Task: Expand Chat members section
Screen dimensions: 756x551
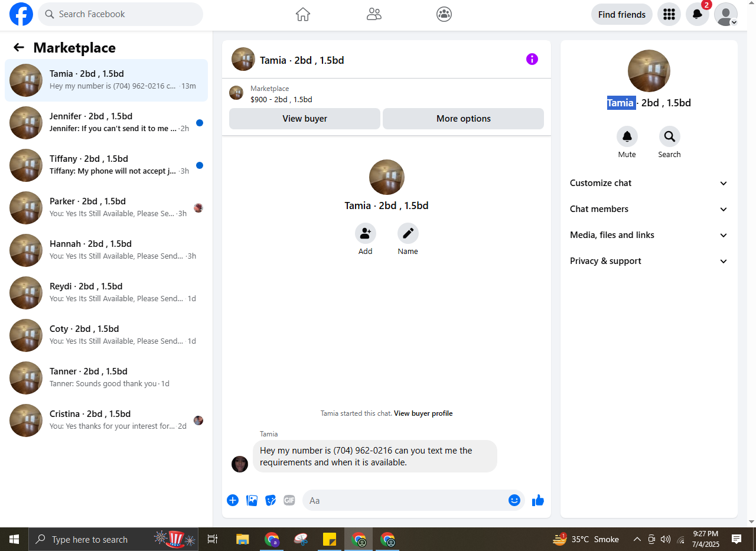Action: pyautogui.click(x=649, y=209)
